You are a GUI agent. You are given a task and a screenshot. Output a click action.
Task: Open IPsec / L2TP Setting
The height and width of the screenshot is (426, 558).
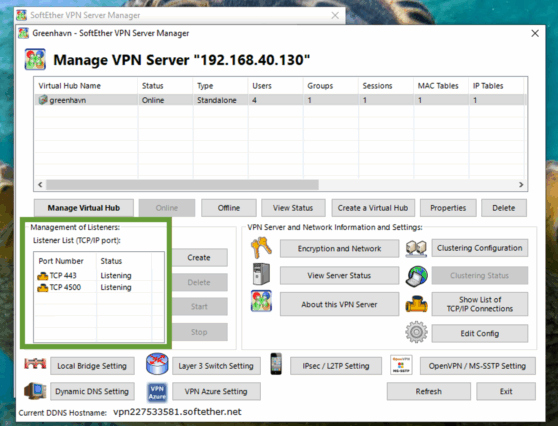[336, 366]
